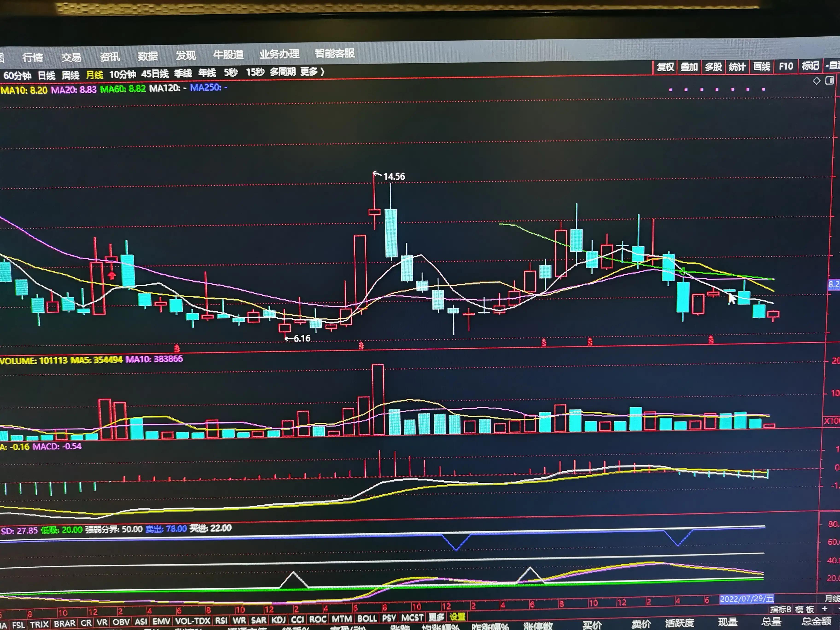
Task: Open the 交易 menu
Action: 71,57
